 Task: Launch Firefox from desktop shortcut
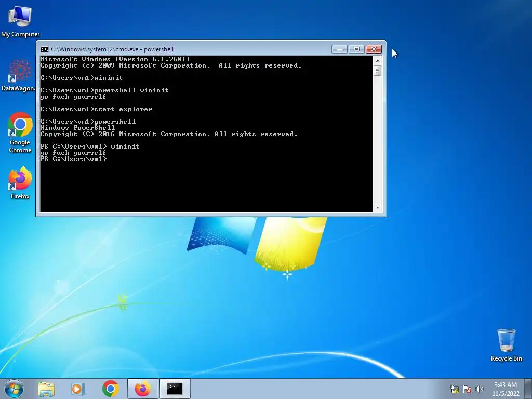coord(20,182)
